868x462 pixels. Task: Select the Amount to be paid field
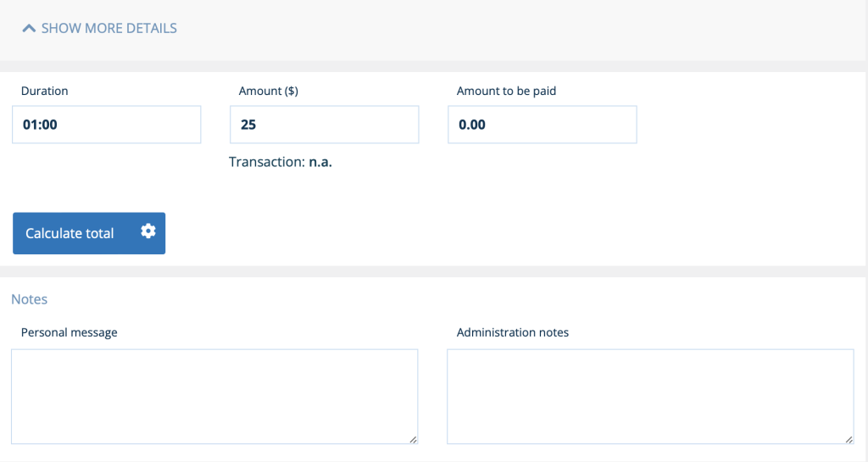[542, 125]
